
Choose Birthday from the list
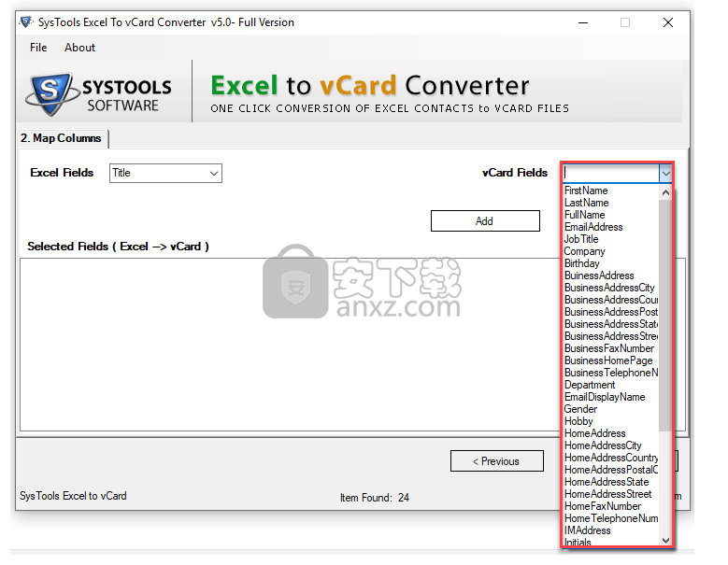coord(582,263)
